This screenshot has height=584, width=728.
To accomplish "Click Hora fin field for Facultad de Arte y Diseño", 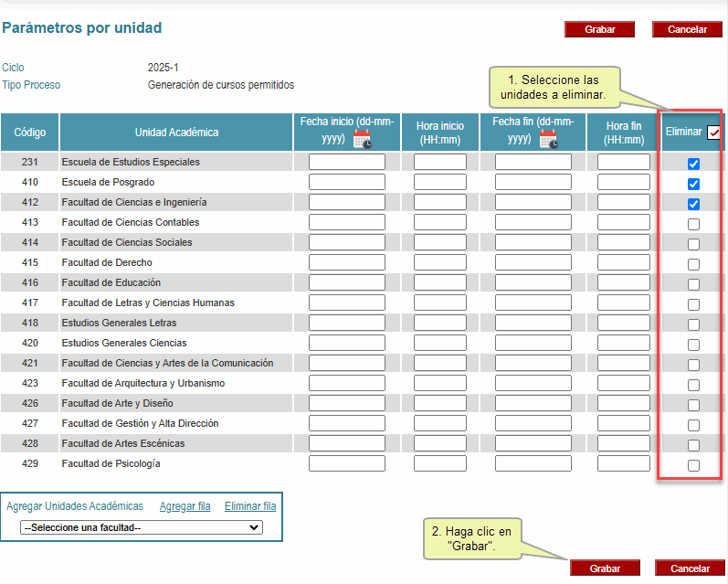I will click(624, 403).
